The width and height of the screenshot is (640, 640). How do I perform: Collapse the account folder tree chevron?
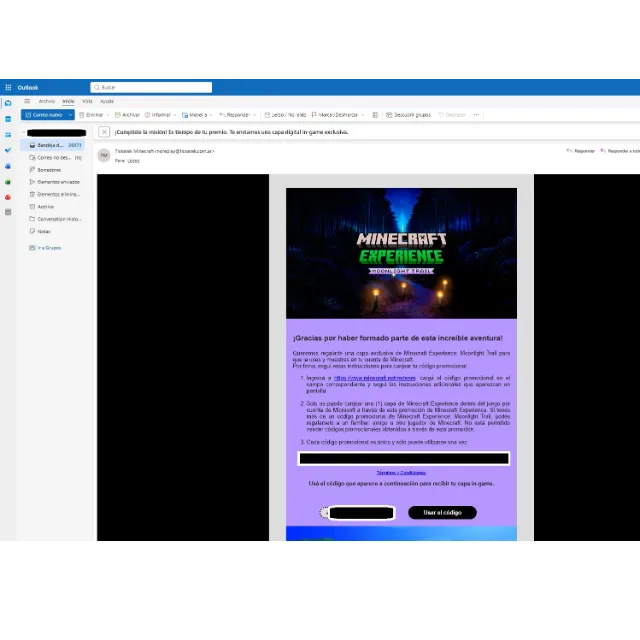coord(24,133)
